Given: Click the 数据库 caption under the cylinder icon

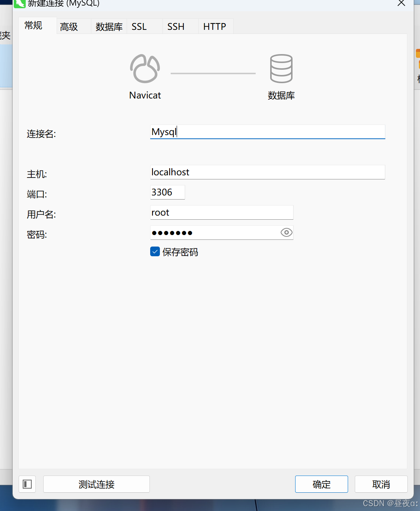Looking at the screenshot, I should (281, 95).
